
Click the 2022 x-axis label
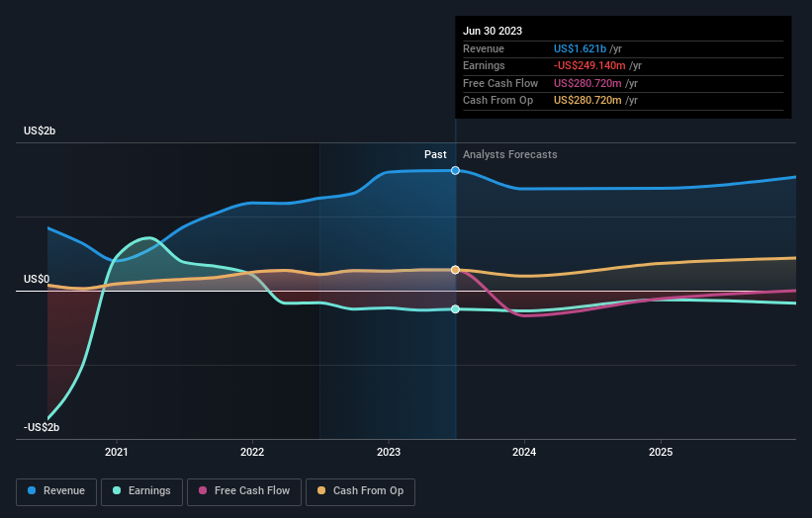click(252, 452)
